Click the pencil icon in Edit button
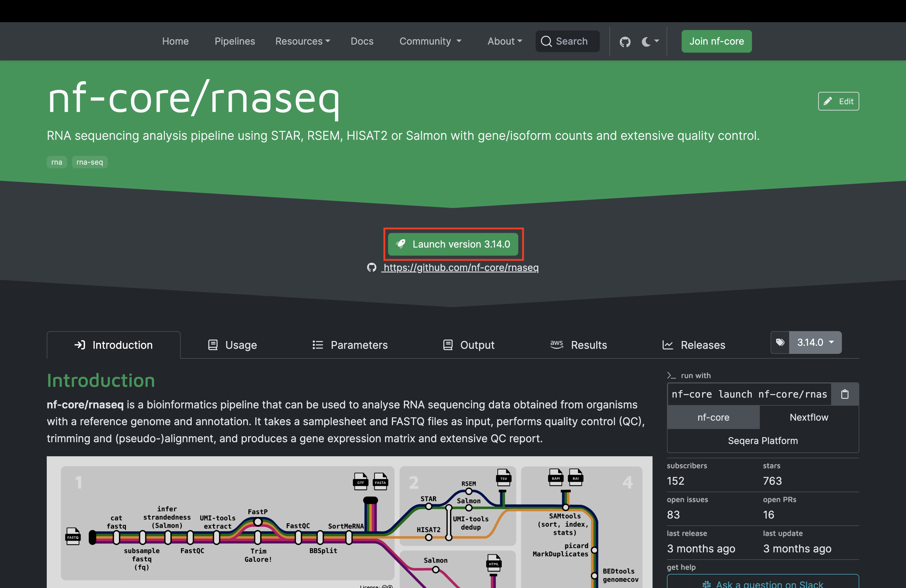Screen dimensions: 906x588 (x=828, y=101)
